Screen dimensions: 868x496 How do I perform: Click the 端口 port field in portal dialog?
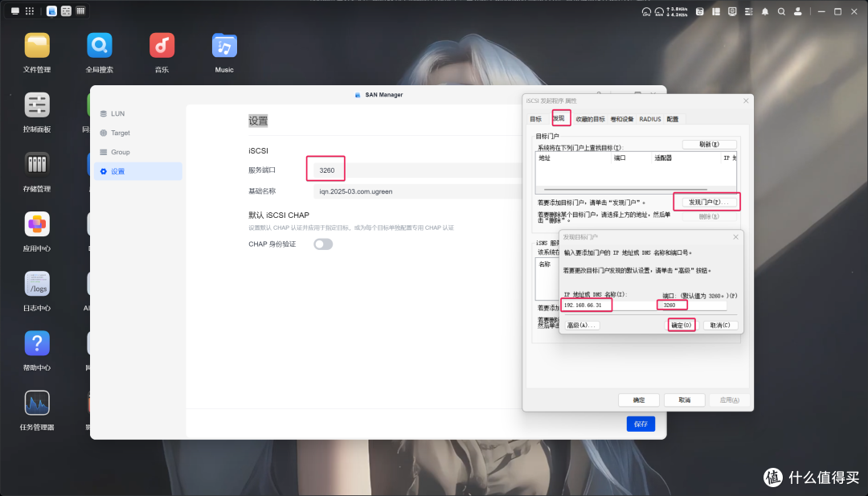tap(694, 305)
